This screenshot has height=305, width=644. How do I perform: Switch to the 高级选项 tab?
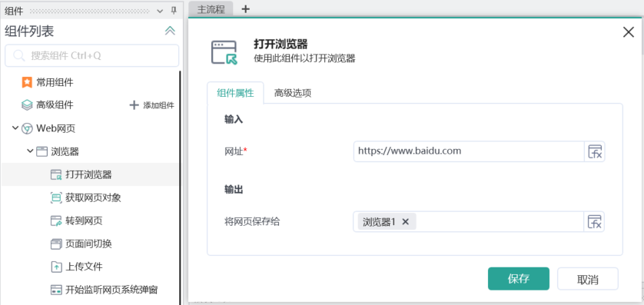click(x=293, y=93)
